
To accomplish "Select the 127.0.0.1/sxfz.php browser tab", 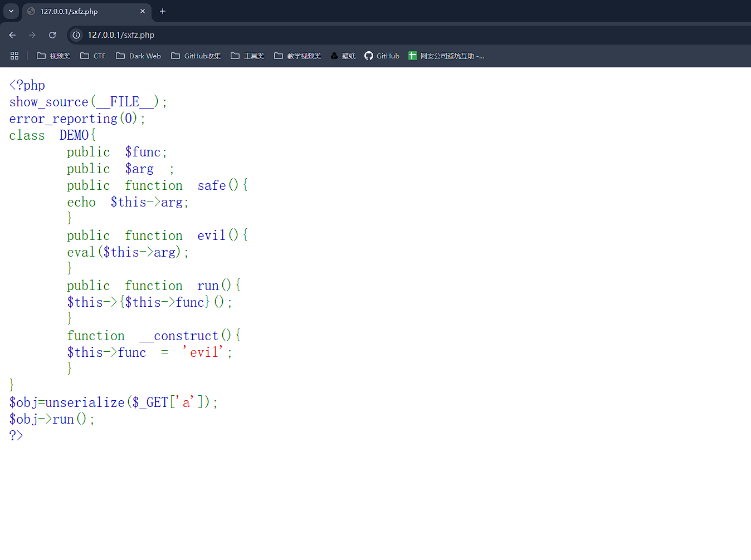I will point(86,11).
